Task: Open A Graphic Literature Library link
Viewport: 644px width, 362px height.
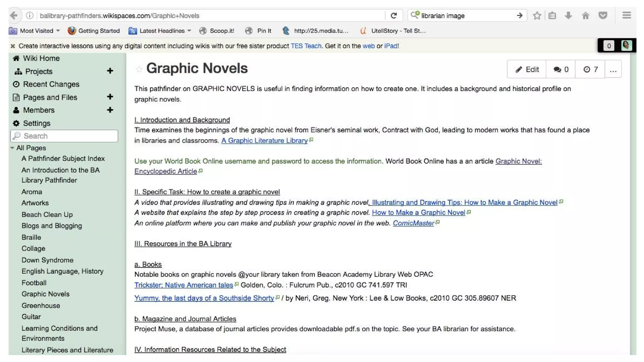Action: click(264, 140)
